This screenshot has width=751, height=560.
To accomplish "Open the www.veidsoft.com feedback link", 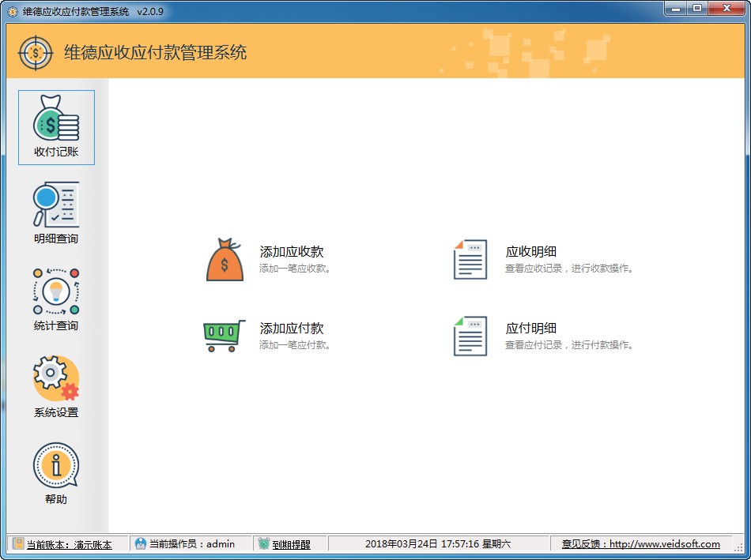I will click(x=665, y=544).
